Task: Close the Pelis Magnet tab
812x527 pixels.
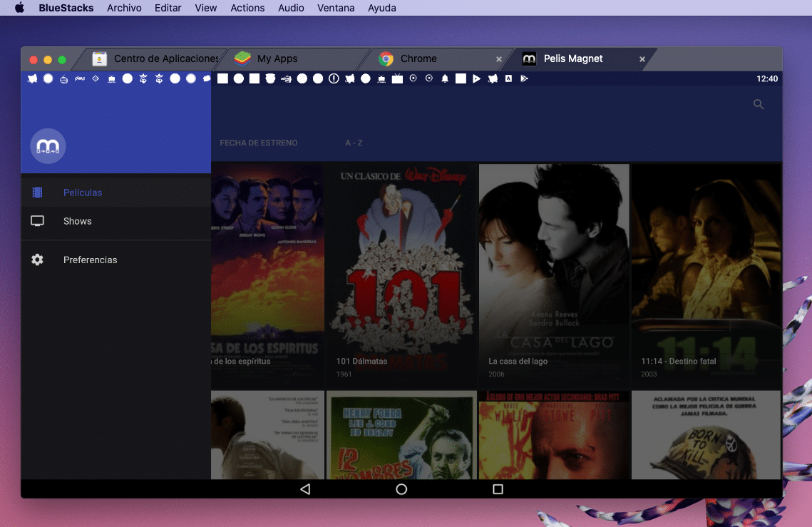Action: [641, 58]
